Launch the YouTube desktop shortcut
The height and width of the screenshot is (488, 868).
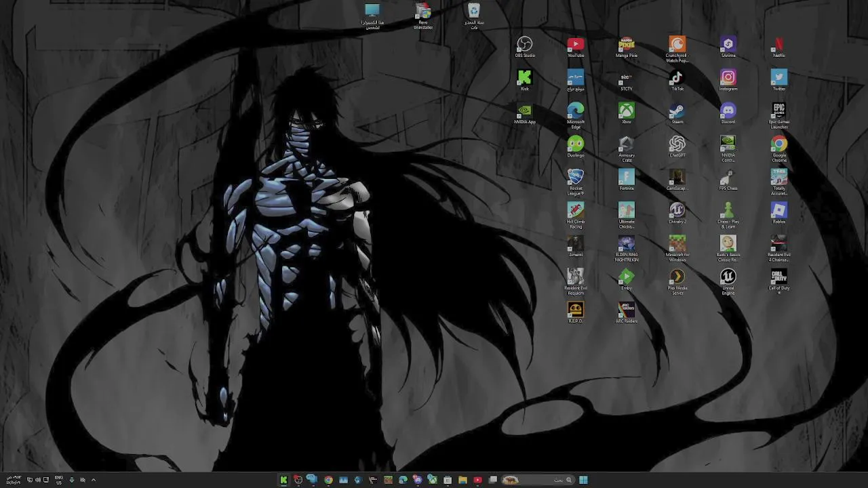576,47
